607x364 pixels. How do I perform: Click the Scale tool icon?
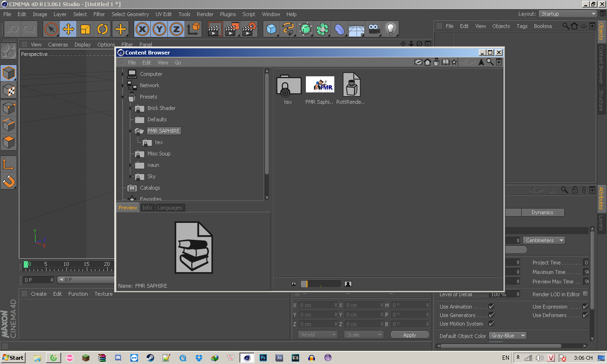[x=85, y=29]
